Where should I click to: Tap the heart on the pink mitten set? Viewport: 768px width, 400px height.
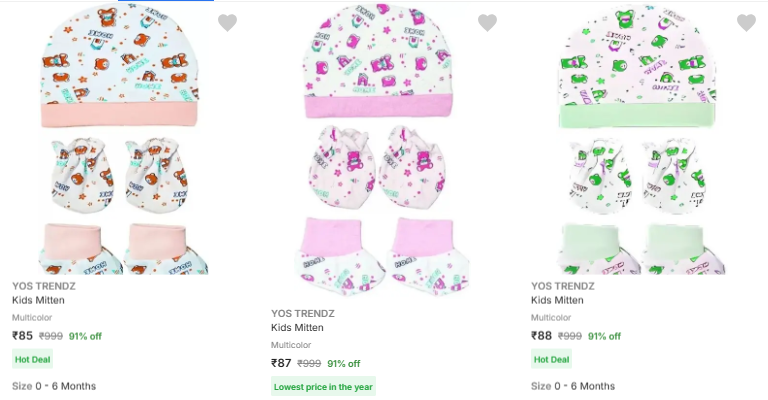(x=487, y=23)
